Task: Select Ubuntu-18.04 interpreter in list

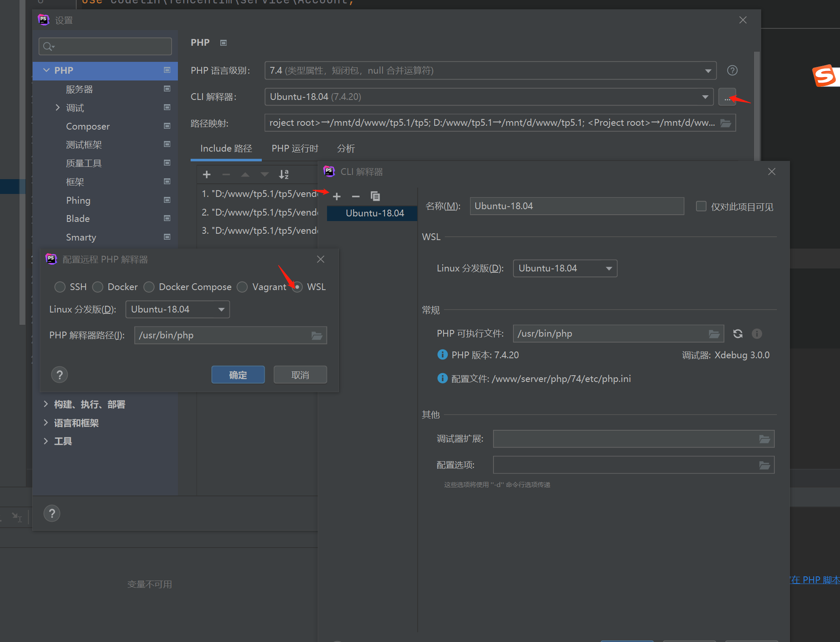Action: tap(372, 213)
